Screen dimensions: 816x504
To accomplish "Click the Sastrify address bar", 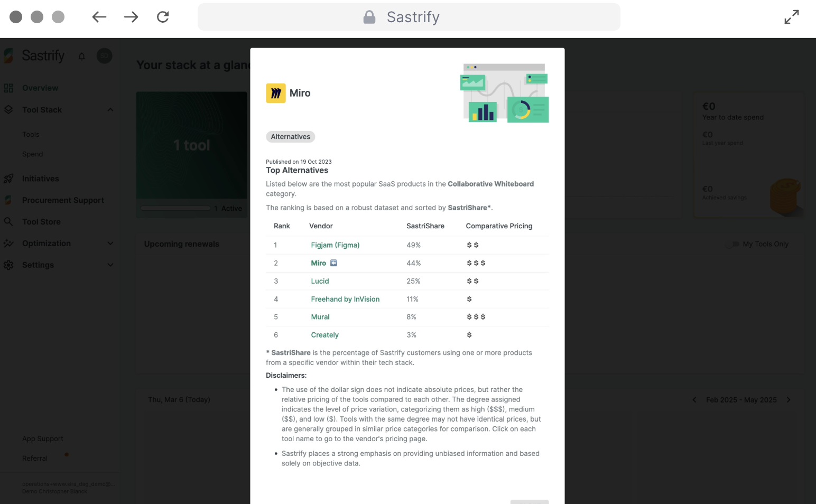I will (409, 17).
